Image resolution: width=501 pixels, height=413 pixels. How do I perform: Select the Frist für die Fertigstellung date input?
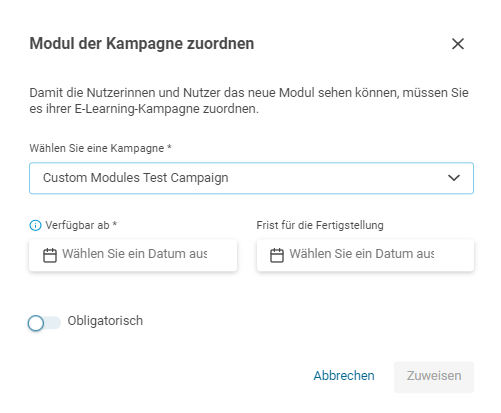coord(365,255)
